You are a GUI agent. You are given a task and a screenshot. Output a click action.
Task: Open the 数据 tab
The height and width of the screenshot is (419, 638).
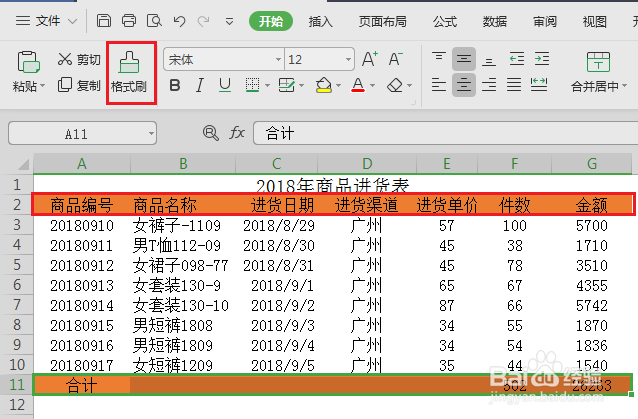pyautogui.click(x=495, y=22)
